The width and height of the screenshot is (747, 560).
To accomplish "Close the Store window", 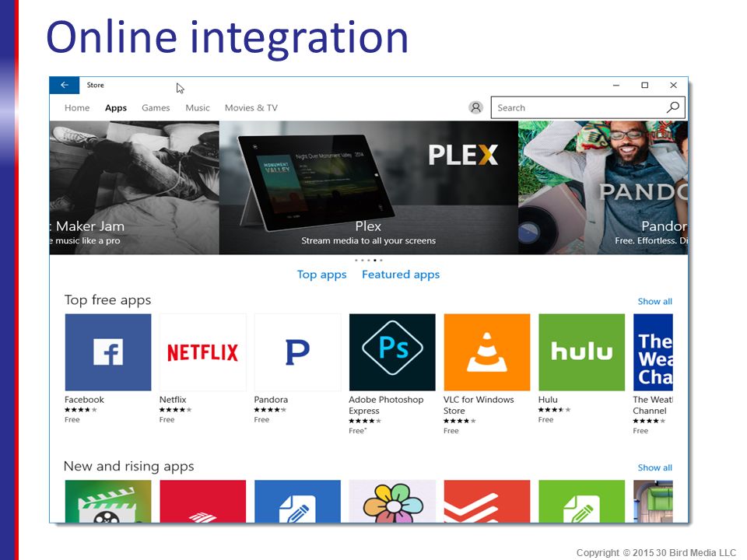I will (673, 86).
